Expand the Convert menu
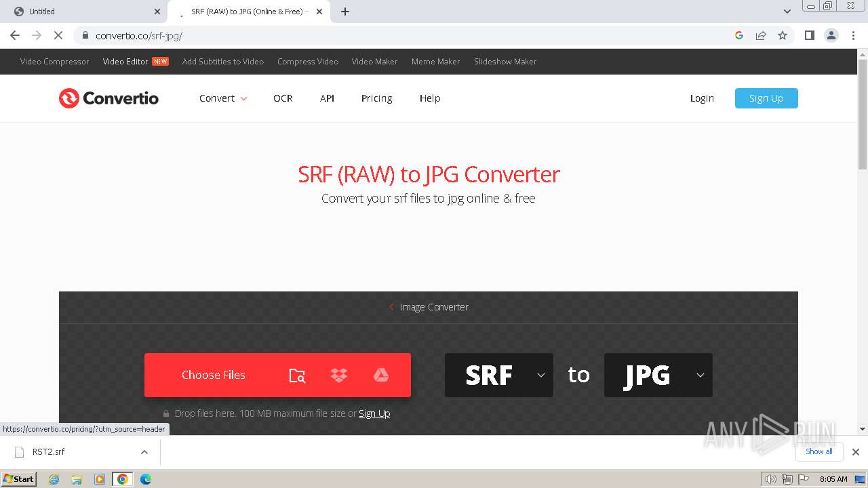 click(x=223, y=98)
